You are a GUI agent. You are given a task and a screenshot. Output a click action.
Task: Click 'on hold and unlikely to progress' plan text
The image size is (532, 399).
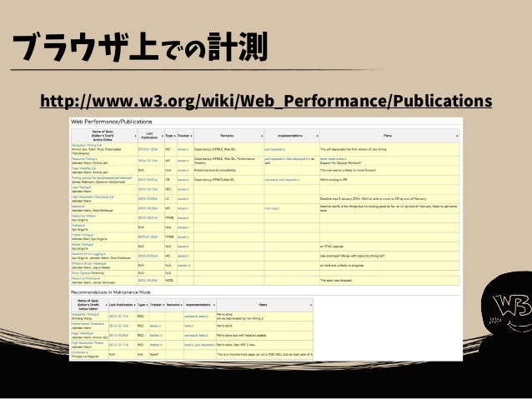coord(342,266)
